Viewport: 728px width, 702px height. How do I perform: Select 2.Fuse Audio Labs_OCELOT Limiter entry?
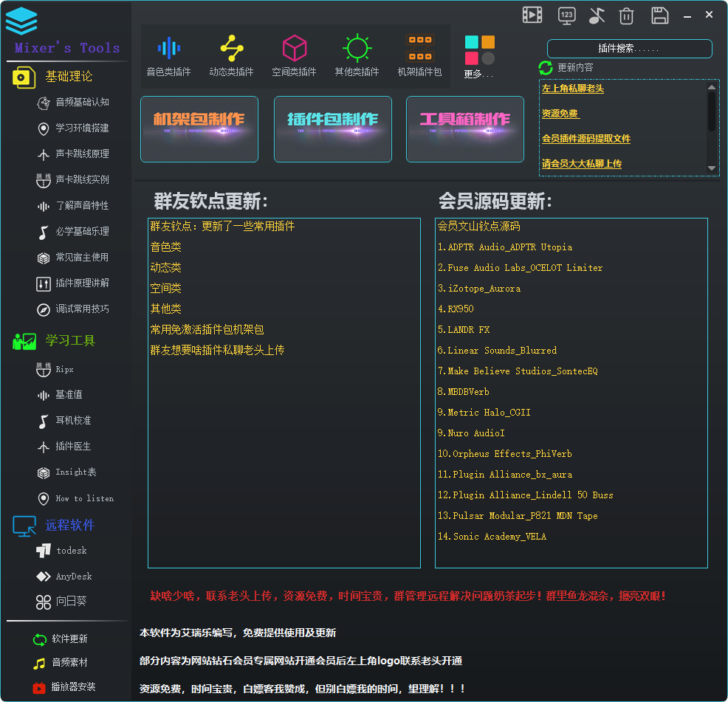[520, 268]
